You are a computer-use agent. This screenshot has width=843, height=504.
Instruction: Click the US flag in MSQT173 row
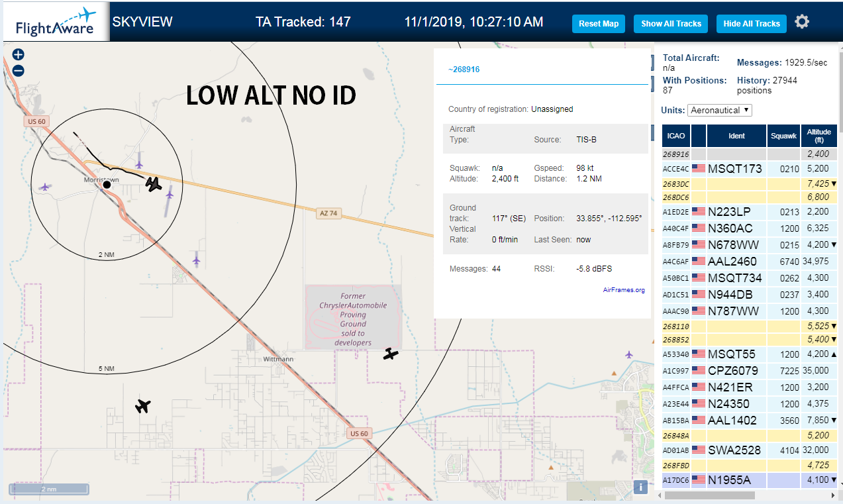(x=698, y=168)
